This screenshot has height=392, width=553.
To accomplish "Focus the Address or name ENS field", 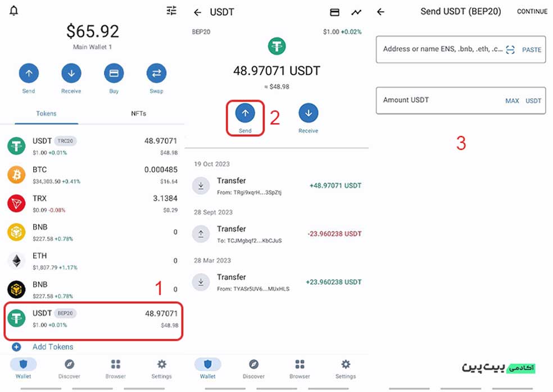I will (x=461, y=49).
